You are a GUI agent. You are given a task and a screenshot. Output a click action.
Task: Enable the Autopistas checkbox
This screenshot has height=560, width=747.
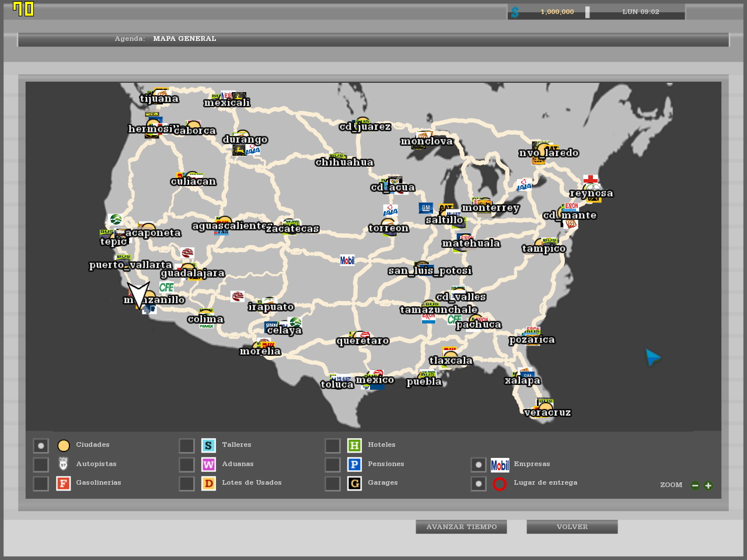(41, 465)
